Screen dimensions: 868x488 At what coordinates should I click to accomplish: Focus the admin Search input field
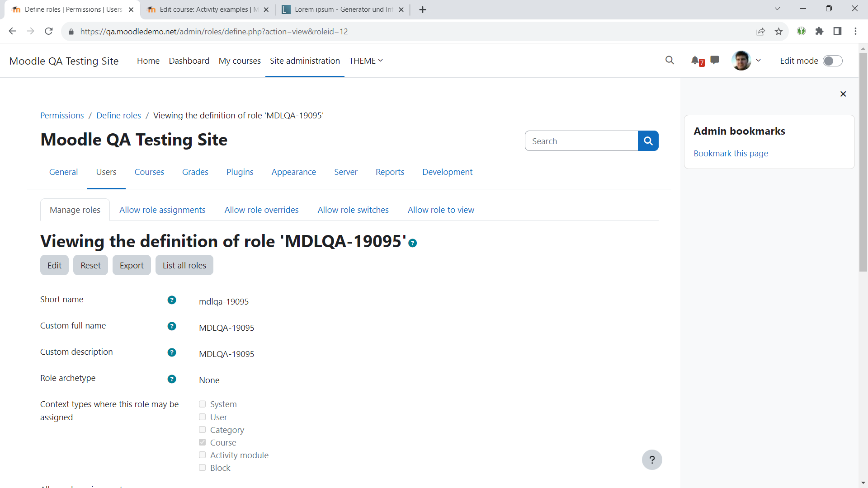coord(581,141)
